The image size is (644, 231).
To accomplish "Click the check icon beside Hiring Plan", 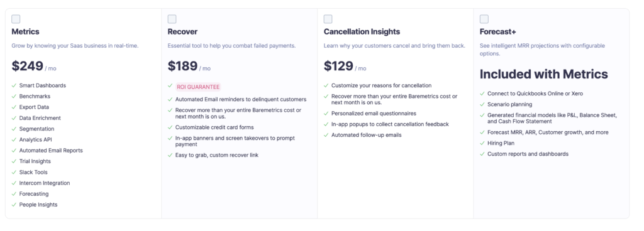I will tap(482, 143).
